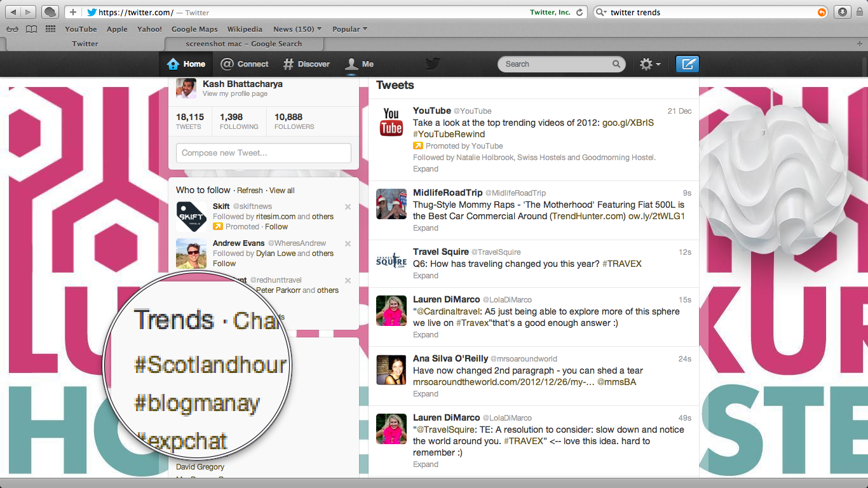The image size is (868, 488).
Task: Go to the Home tab
Action: (186, 64)
